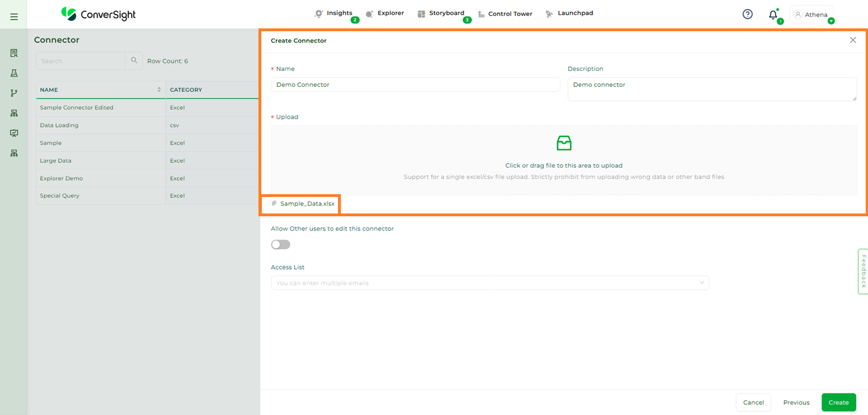
Task: Close the Create Connector panel
Action: (x=853, y=40)
